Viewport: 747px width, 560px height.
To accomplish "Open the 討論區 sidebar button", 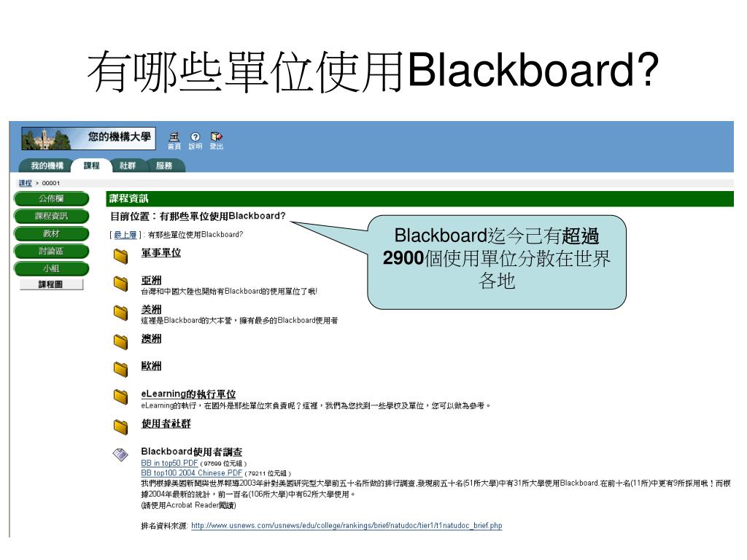I will tap(52, 251).
